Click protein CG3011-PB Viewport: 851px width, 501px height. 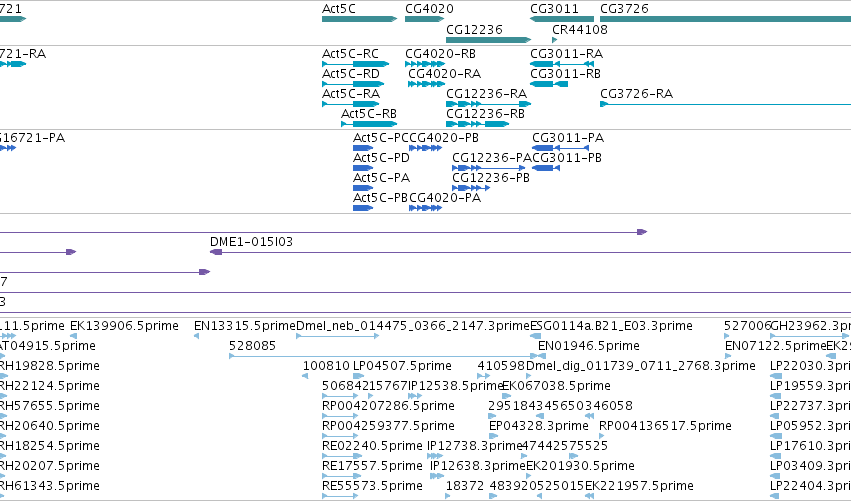(x=567, y=158)
